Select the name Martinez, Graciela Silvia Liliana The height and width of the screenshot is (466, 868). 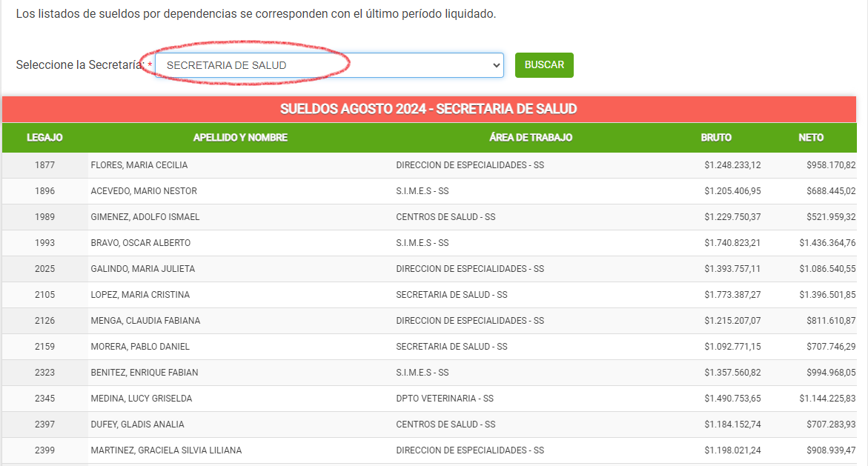[x=166, y=450]
